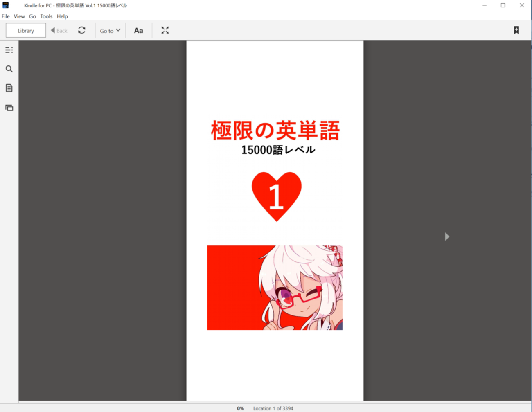This screenshot has width=532, height=412.
Task: Open font settings with Aa icon
Action: tap(139, 30)
